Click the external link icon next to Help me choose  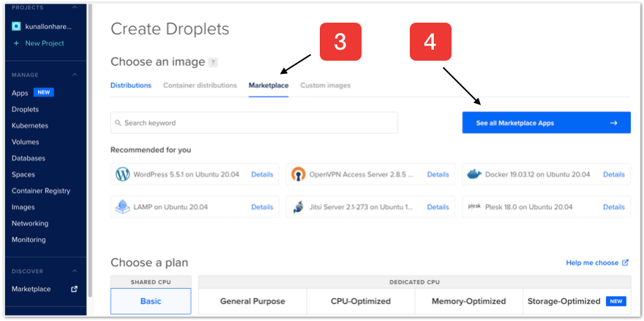tap(625, 263)
